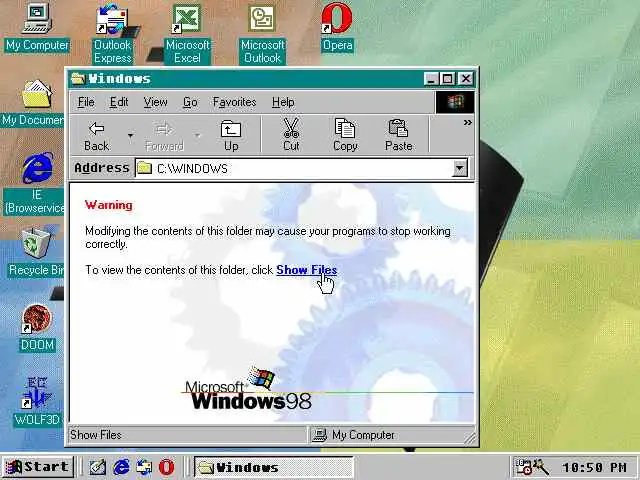Viewport: 640px width, 480px height.
Task: Open Outlook Express desktop shortcut
Action: click(113, 33)
